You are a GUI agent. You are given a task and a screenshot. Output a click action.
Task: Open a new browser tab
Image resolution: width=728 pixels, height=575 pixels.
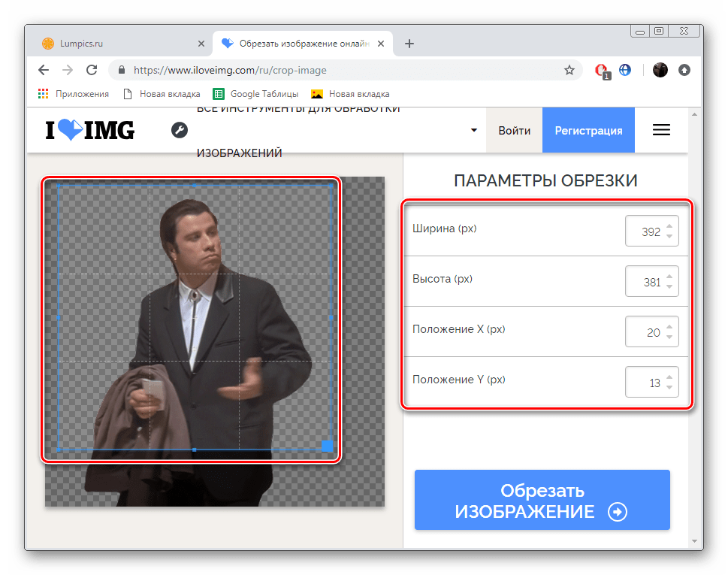pos(409,44)
